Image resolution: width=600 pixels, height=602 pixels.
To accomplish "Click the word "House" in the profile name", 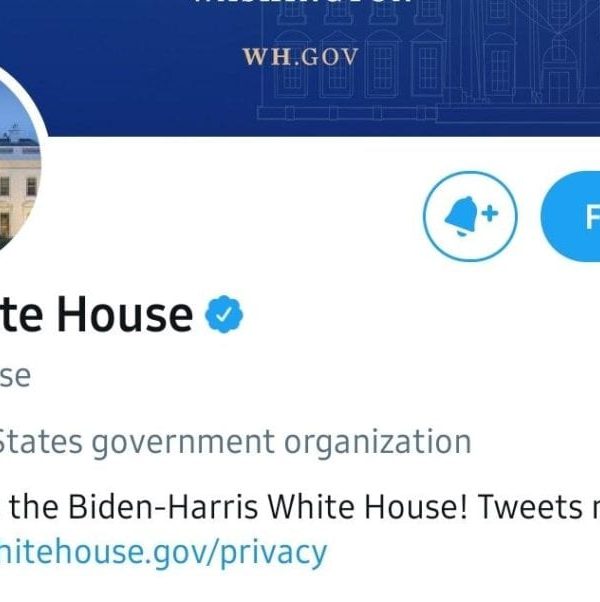I will [x=124, y=314].
